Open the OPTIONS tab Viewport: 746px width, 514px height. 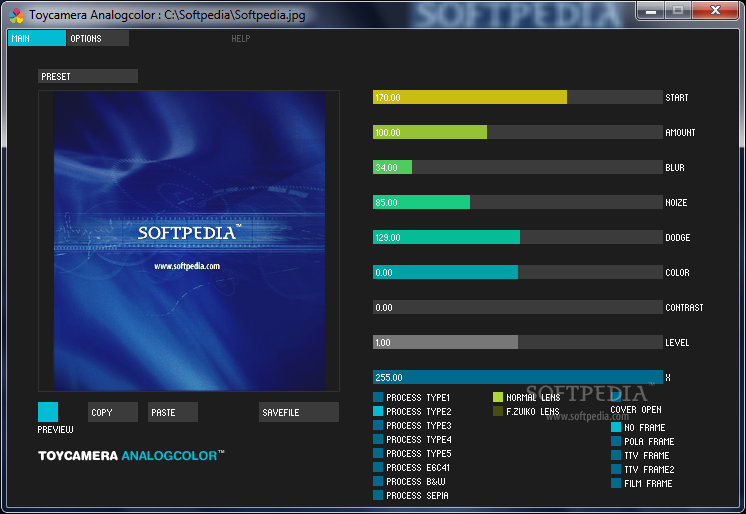[97, 39]
